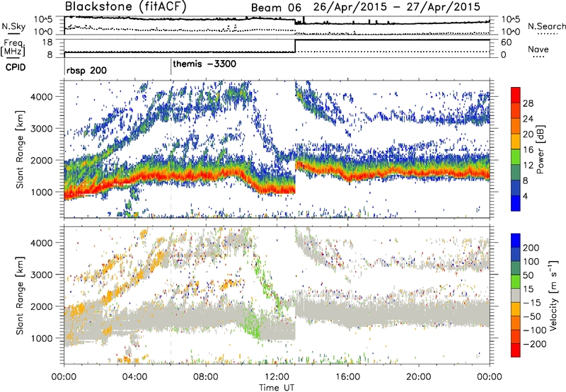Image resolution: width=566 pixels, height=392 pixels.
Task: Click the '1000' tick on the velocity panel axis
Action: pyautogui.click(x=41, y=338)
